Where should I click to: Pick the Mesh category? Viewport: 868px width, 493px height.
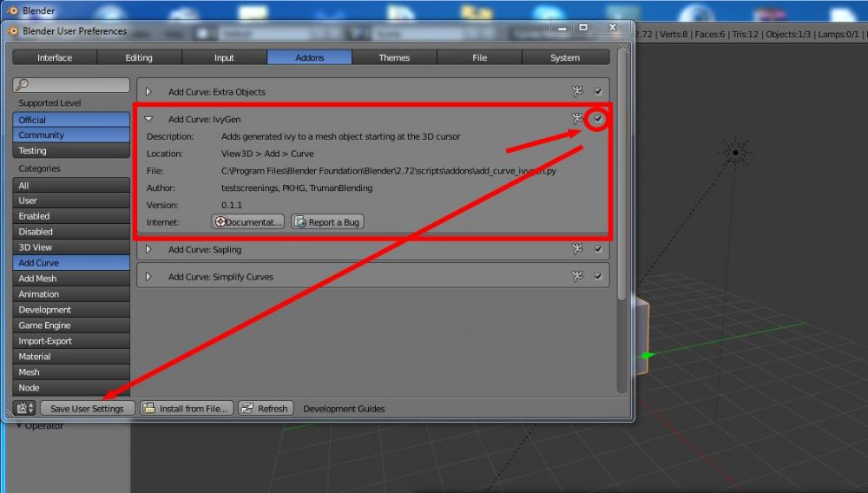click(x=71, y=371)
